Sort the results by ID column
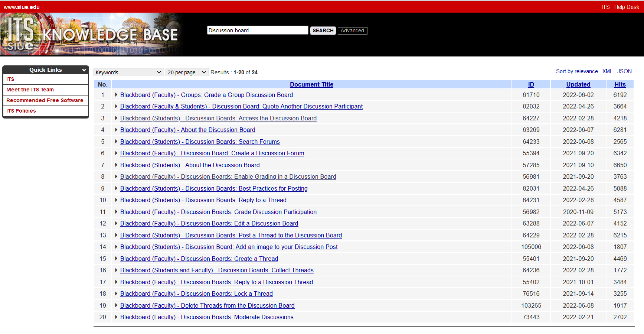The image size is (644, 334). point(531,85)
